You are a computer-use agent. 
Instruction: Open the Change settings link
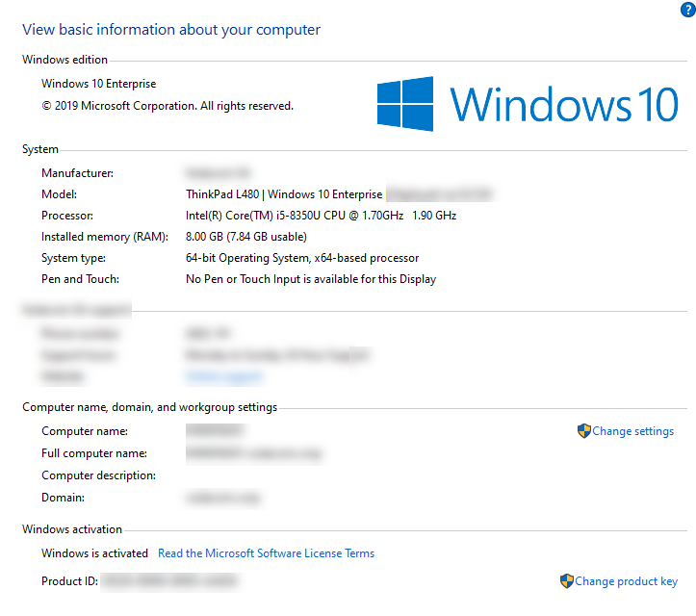tap(633, 431)
